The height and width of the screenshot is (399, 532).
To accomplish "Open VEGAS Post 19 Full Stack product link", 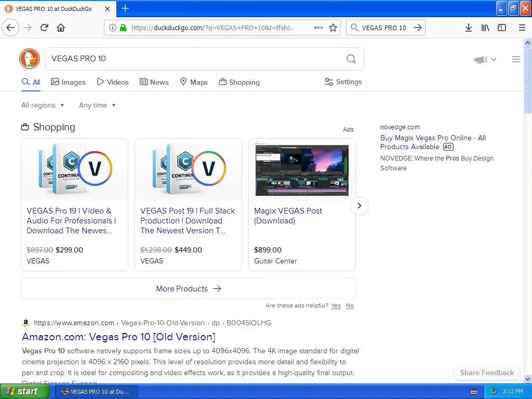I will point(188,220).
